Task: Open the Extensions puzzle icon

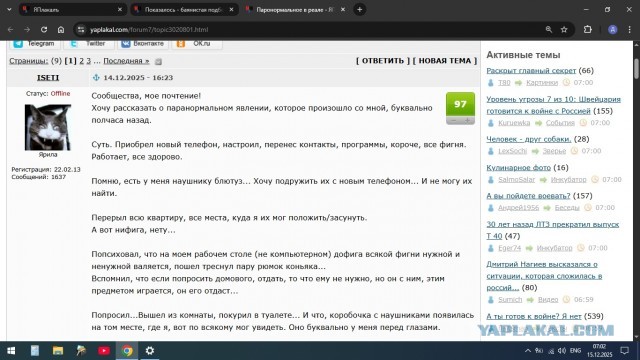Action: pos(587,29)
